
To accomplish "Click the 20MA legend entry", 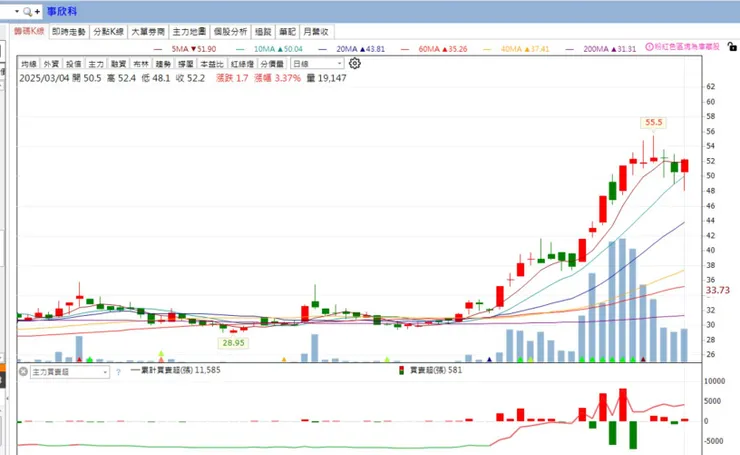I will pos(352,49).
